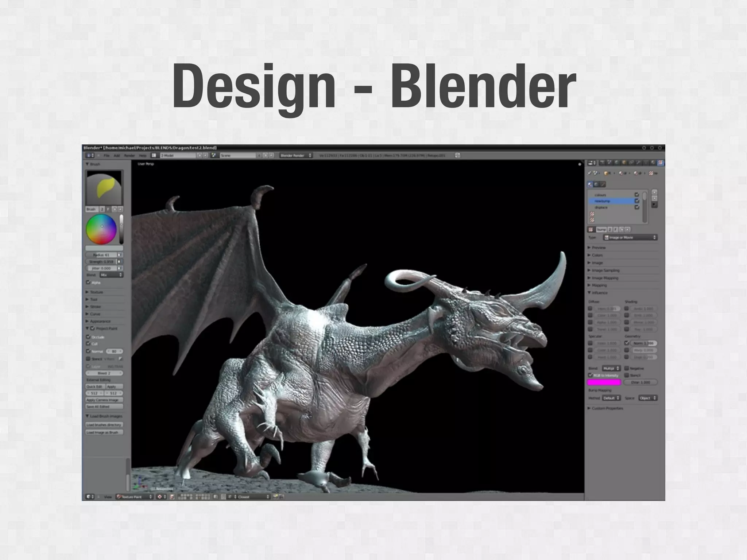Open texture slot specials menu arrow
This screenshot has height=560, width=747.
[x=654, y=205]
